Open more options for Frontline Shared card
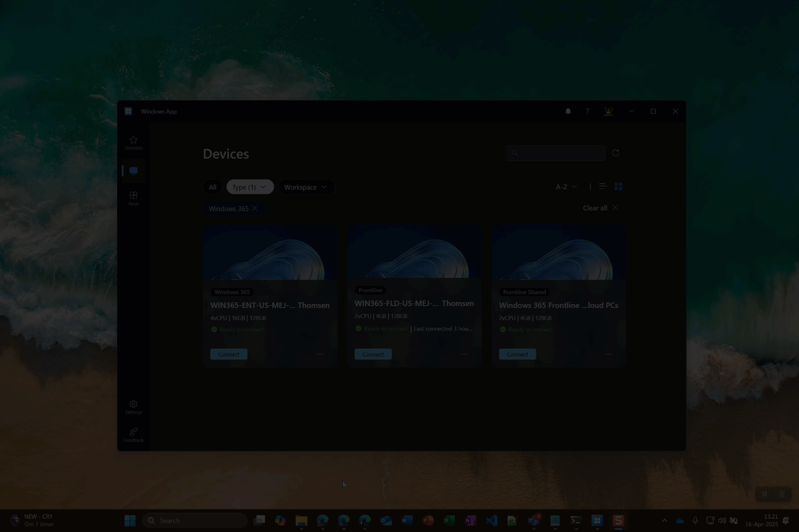The height and width of the screenshot is (532, 799). (609, 355)
